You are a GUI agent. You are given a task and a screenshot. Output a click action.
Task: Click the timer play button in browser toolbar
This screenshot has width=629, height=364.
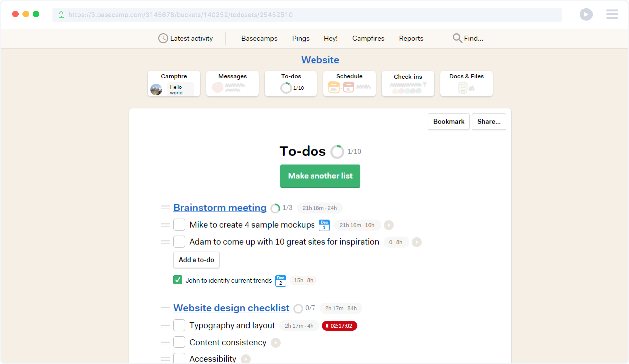tap(586, 14)
